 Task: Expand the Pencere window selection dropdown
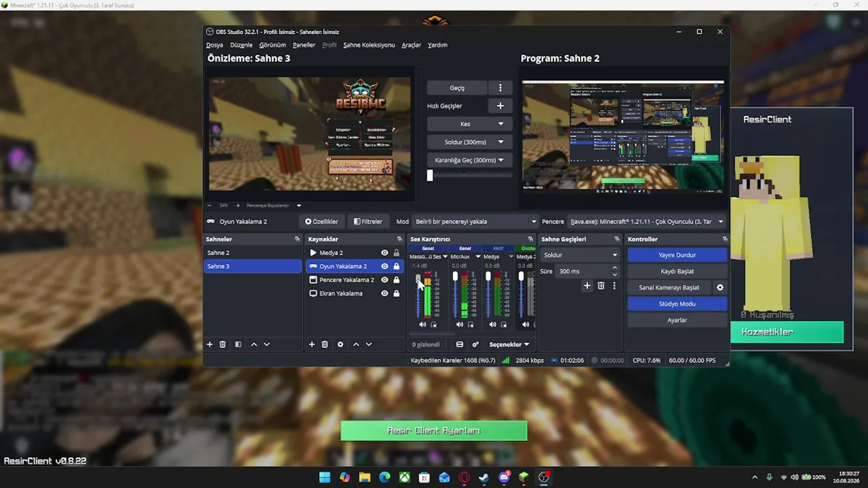(646, 222)
